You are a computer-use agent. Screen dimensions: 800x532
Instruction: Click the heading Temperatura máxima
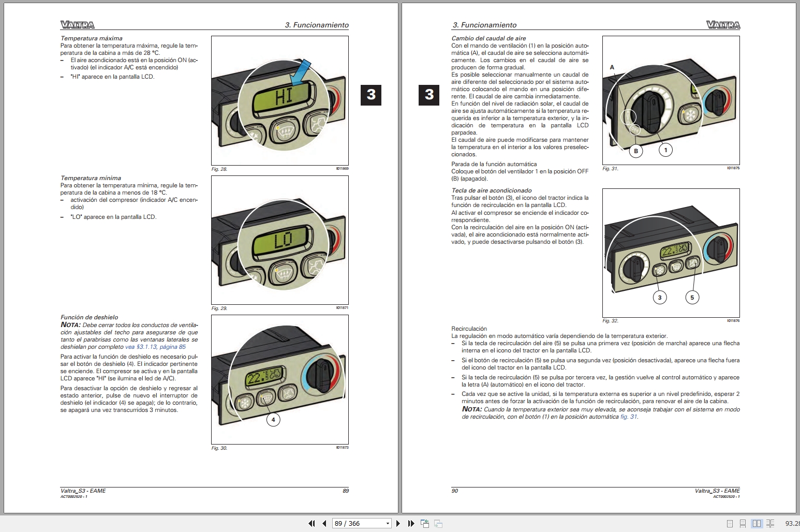pos(92,38)
